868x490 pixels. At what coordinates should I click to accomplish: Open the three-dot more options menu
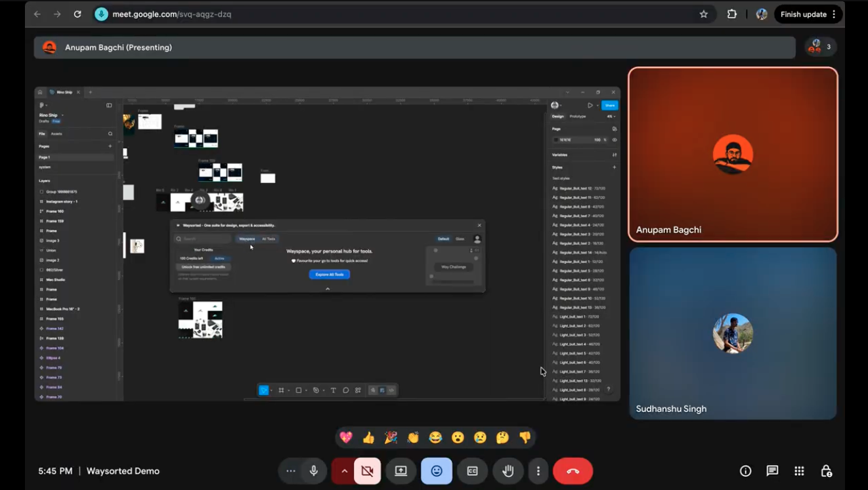click(x=538, y=471)
